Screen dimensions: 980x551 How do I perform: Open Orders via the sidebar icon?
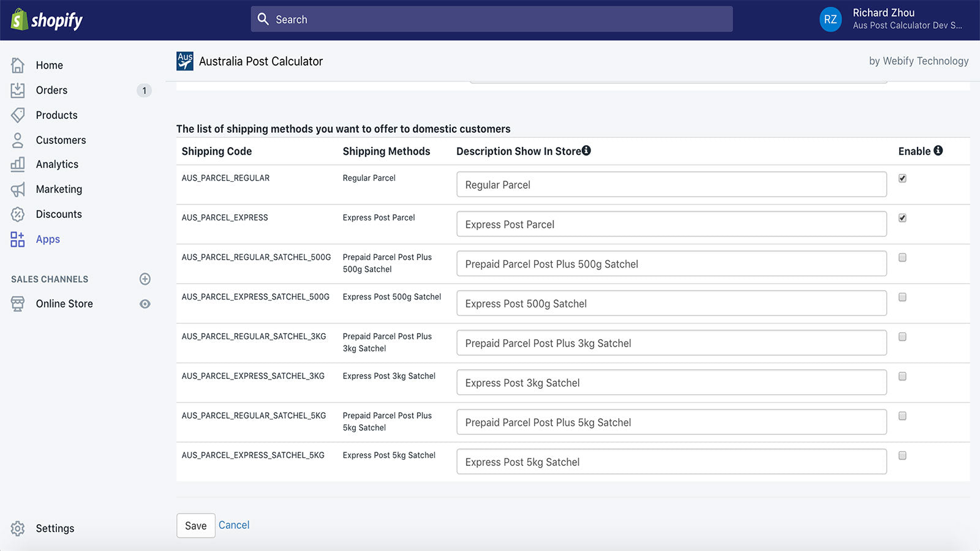17,90
